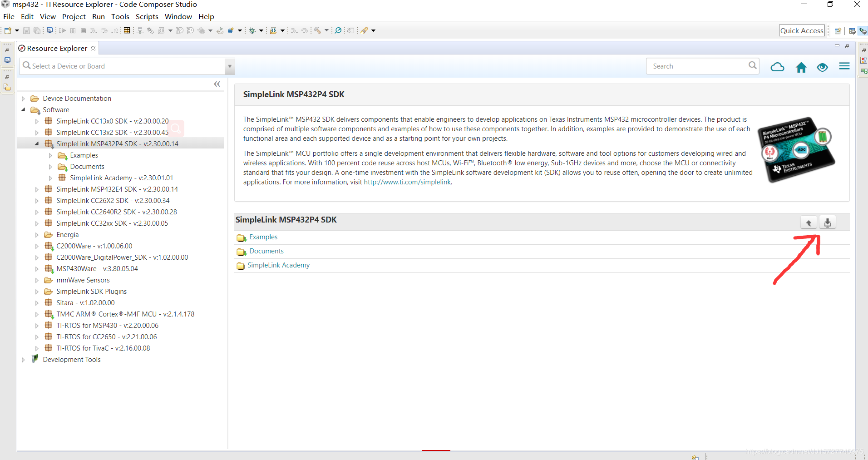Screen dimensions: 868x460
Task: Click the eye view icon
Action: [822, 67]
